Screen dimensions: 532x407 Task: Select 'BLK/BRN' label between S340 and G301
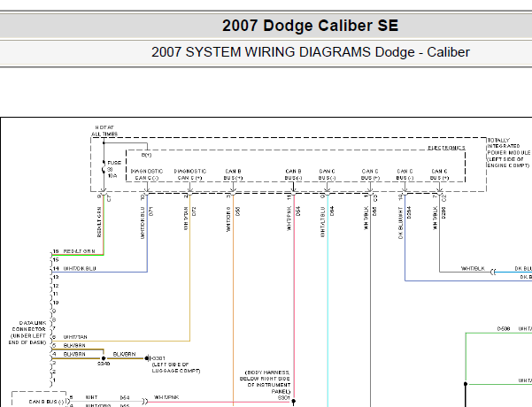(x=124, y=354)
